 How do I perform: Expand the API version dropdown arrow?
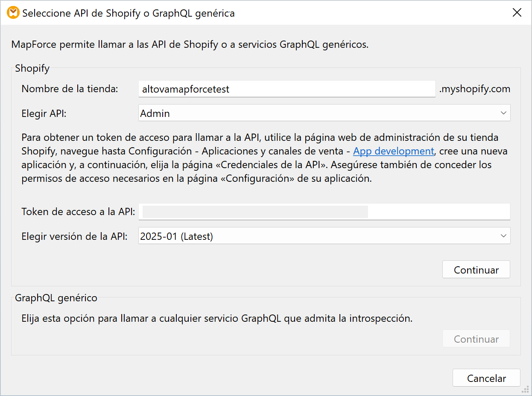tap(503, 236)
